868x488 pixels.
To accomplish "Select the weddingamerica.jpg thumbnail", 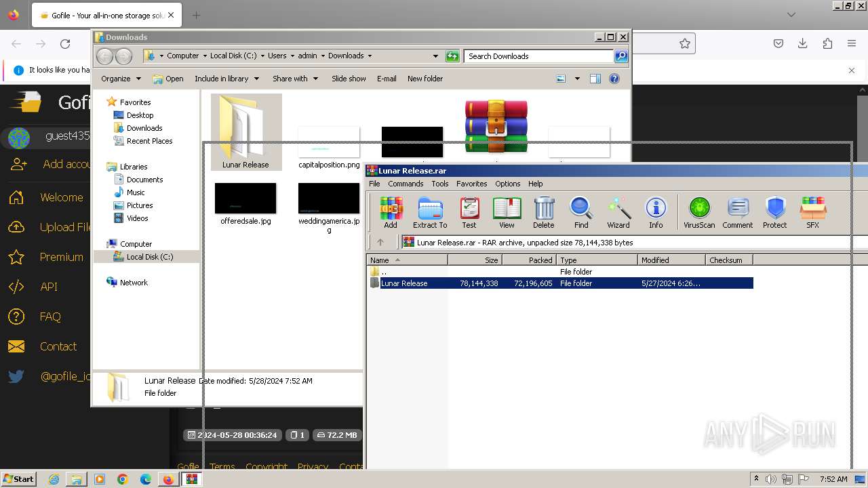I will point(329,207).
